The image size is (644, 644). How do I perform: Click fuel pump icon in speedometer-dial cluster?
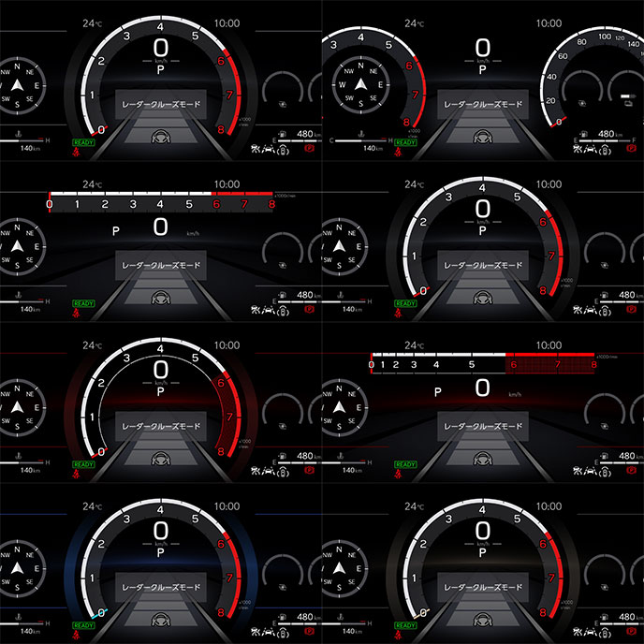tap(583, 134)
